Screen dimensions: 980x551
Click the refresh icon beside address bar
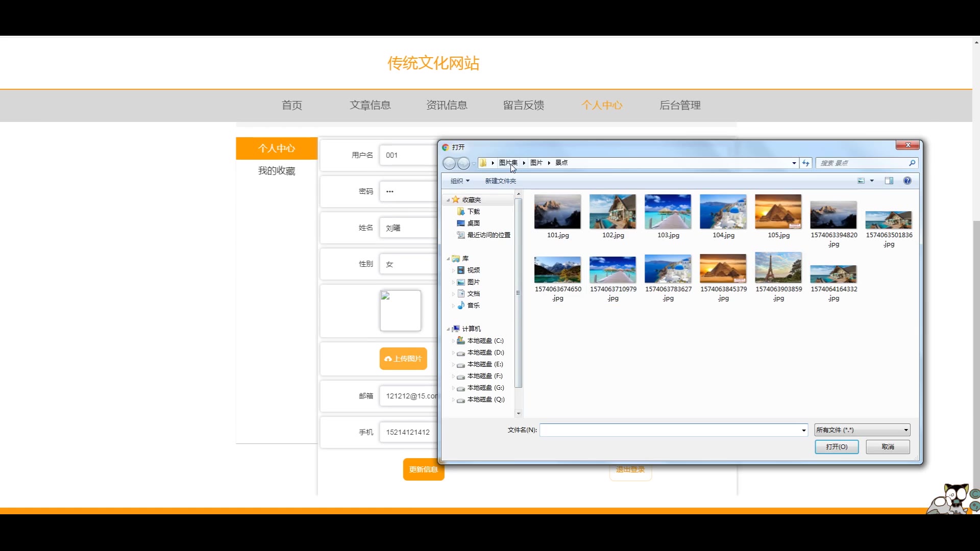click(806, 163)
